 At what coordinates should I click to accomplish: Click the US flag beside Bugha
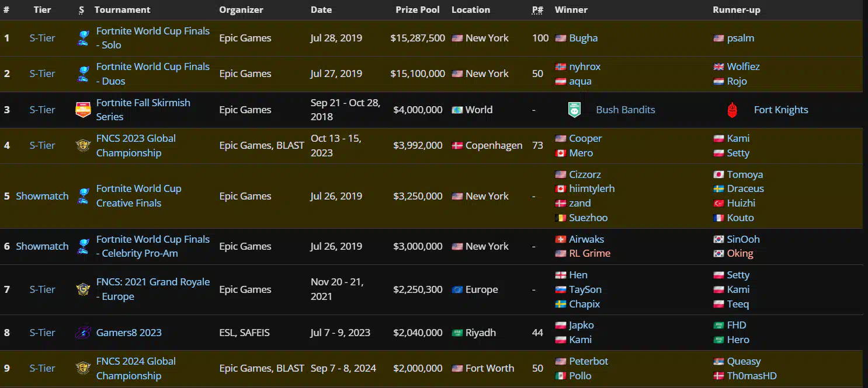(x=561, y=39)
